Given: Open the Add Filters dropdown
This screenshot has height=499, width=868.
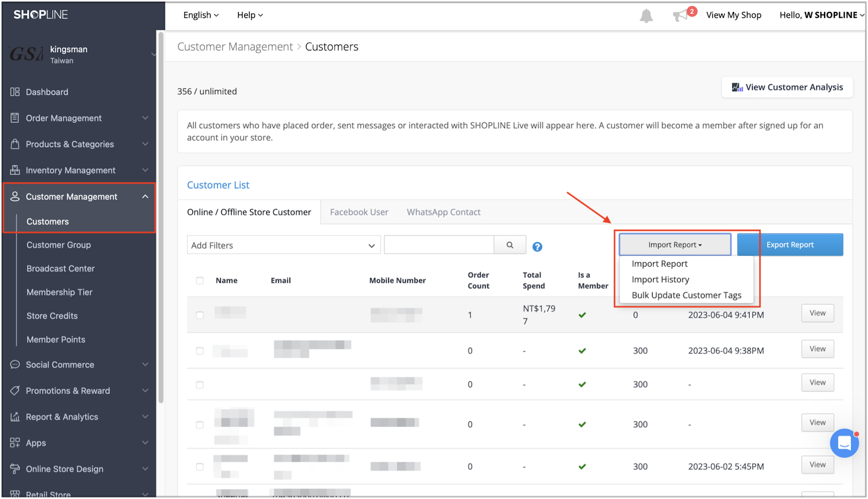Looking at the screenshot, I should pos(284,245).
